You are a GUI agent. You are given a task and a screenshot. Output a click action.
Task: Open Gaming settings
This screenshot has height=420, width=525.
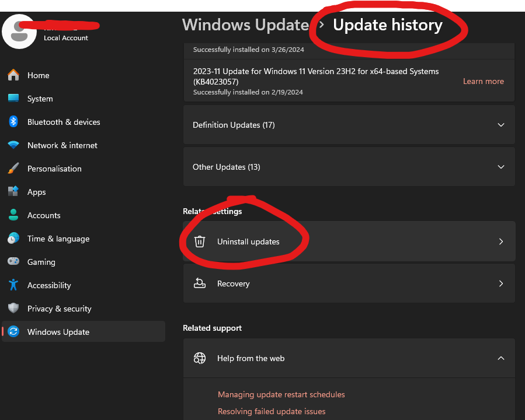click(84, 262)
